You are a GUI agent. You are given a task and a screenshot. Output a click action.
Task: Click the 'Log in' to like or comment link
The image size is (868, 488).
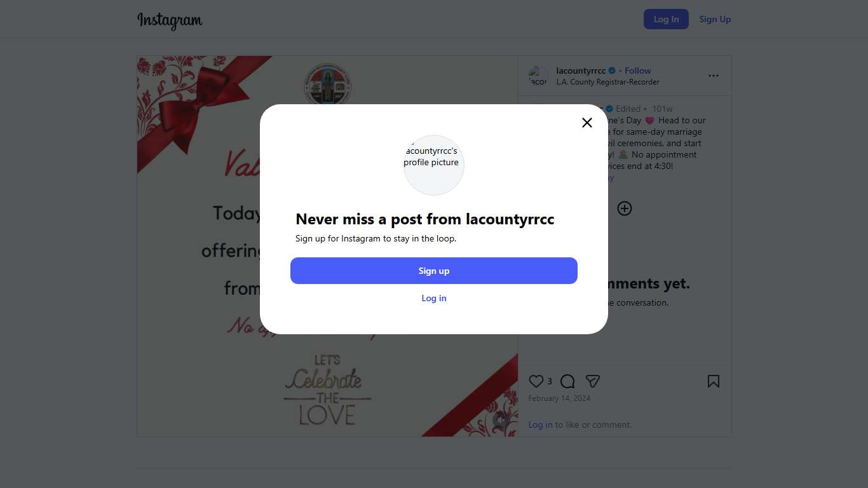pos(540,424)
